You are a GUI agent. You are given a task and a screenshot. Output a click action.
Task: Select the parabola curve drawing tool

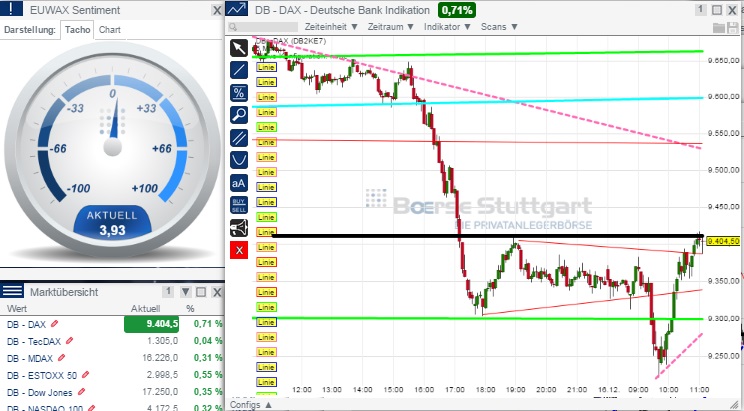click(x=239, y=160)
